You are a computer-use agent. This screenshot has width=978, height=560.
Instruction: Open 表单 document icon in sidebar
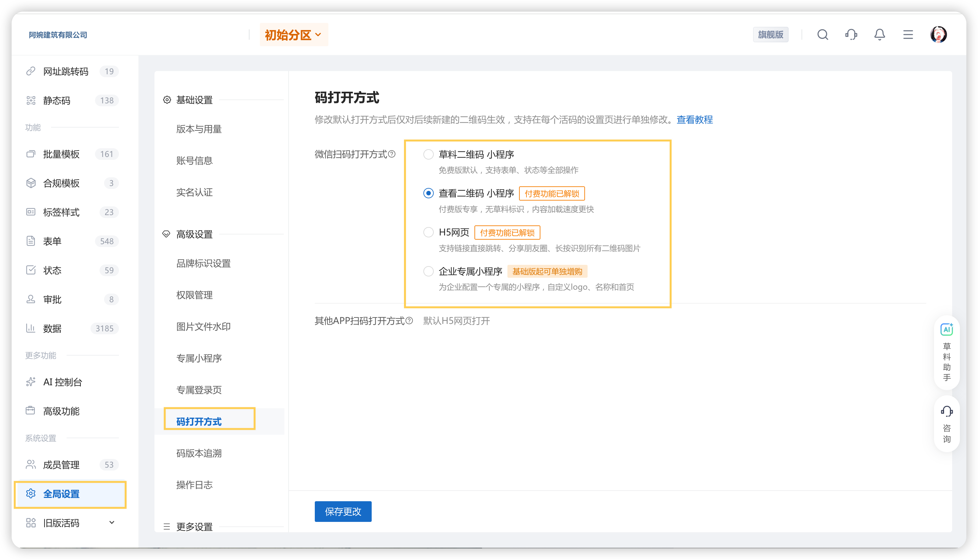(31, 241)
